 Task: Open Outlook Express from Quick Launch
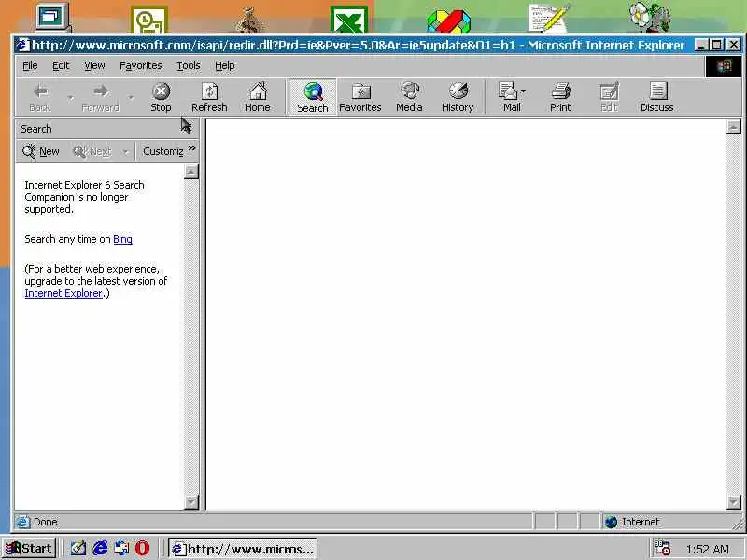tap(121, 548)
